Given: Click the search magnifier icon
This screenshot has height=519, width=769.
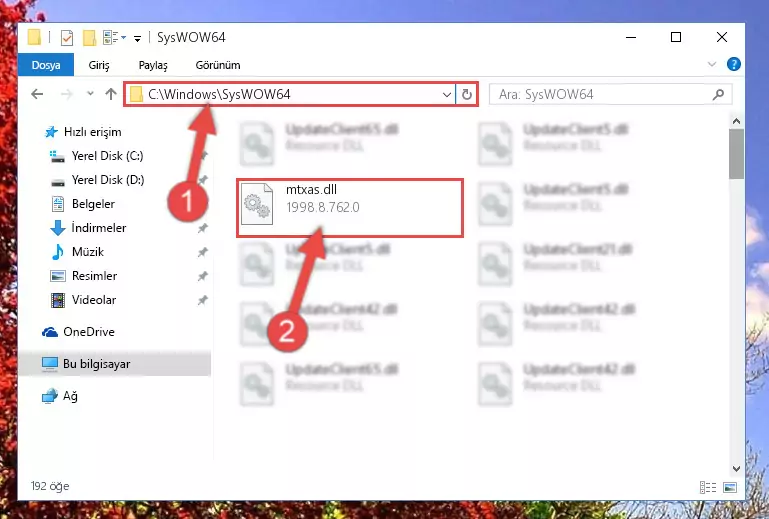Looking at the screenshot, I should tap(718, 94).
